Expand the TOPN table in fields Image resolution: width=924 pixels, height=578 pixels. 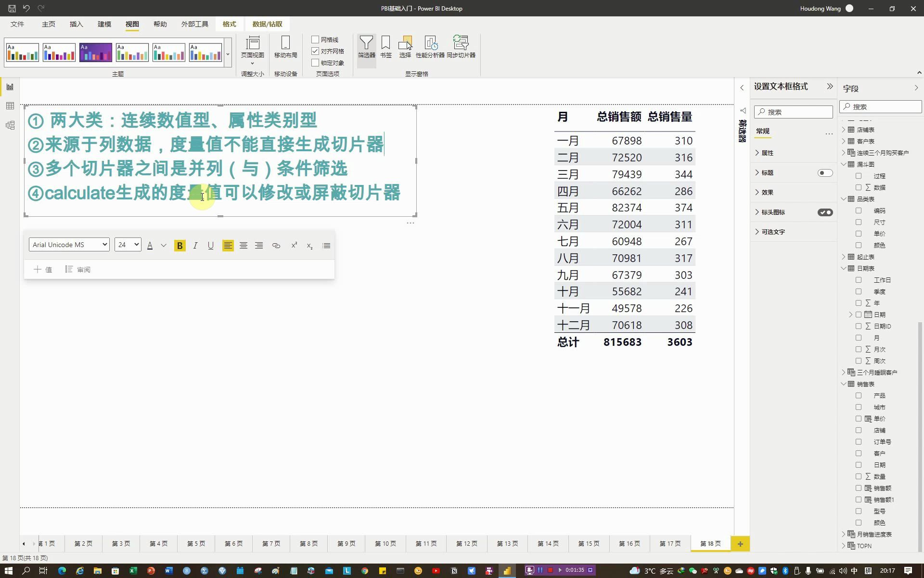tap(844, 546)
